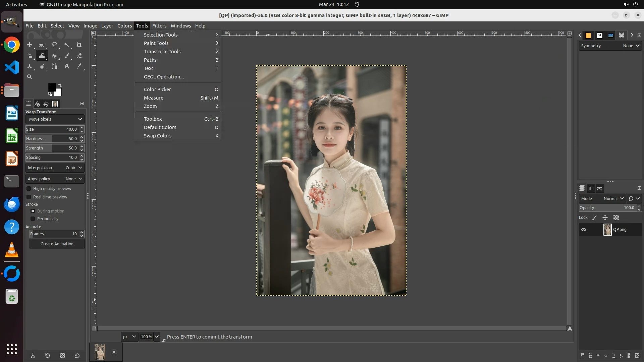The height and width of the screenshot is (362, 644).
Task: Select the Clone stamp tool
Action: tap(30, 66)
